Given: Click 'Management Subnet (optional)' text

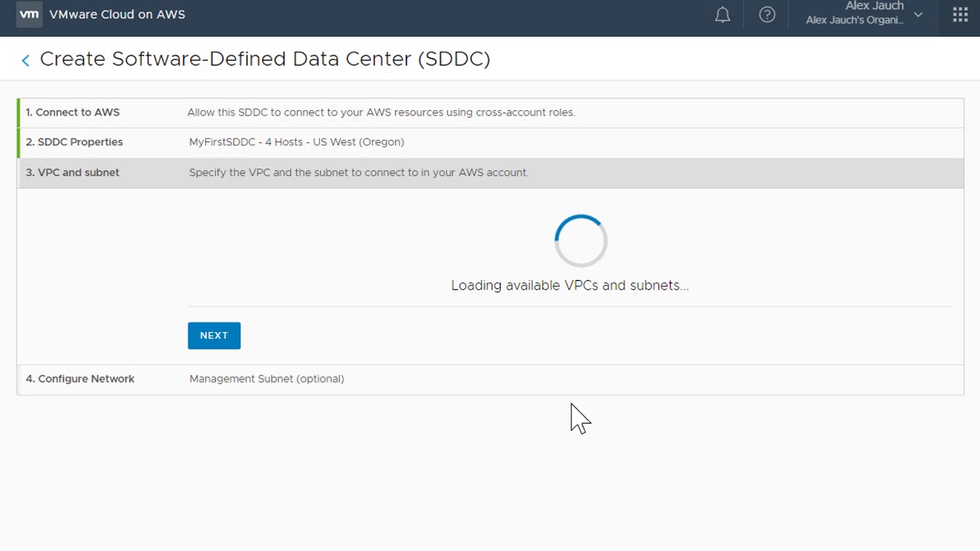Looking at the screenshot, I should tap(266, 379).
